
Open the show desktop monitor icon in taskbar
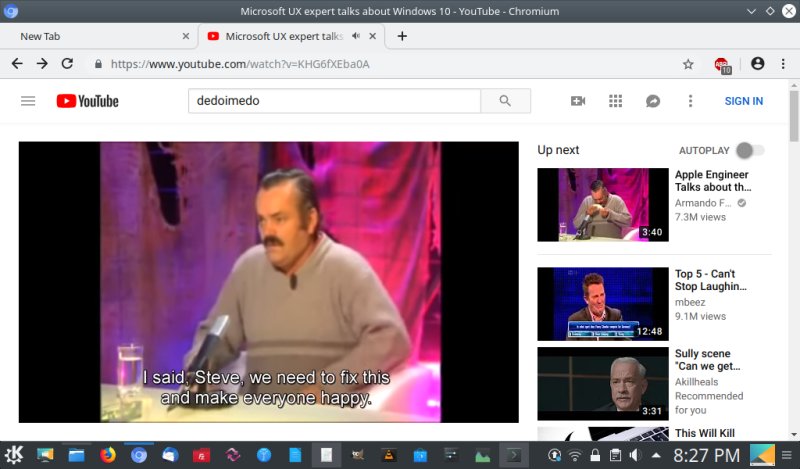(x=45, y=455)
